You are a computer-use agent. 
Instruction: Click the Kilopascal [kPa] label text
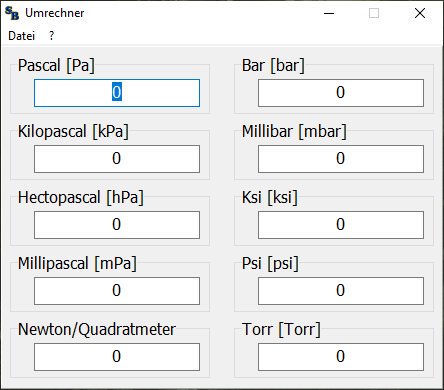click(x=73, y=131)
